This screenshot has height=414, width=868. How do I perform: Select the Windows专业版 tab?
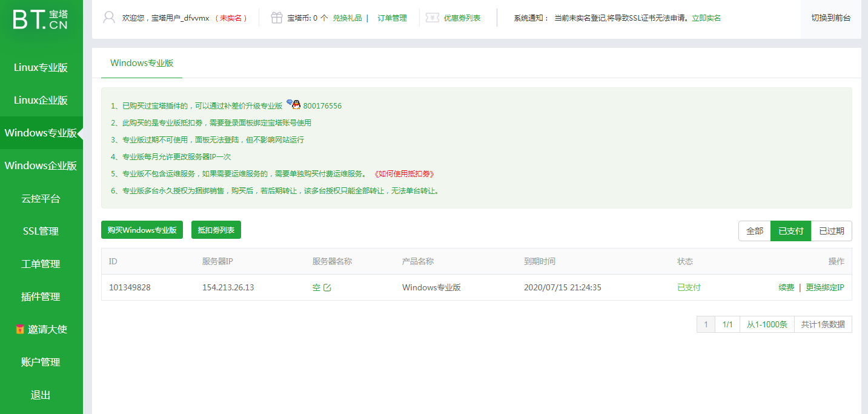coord(142,63)
